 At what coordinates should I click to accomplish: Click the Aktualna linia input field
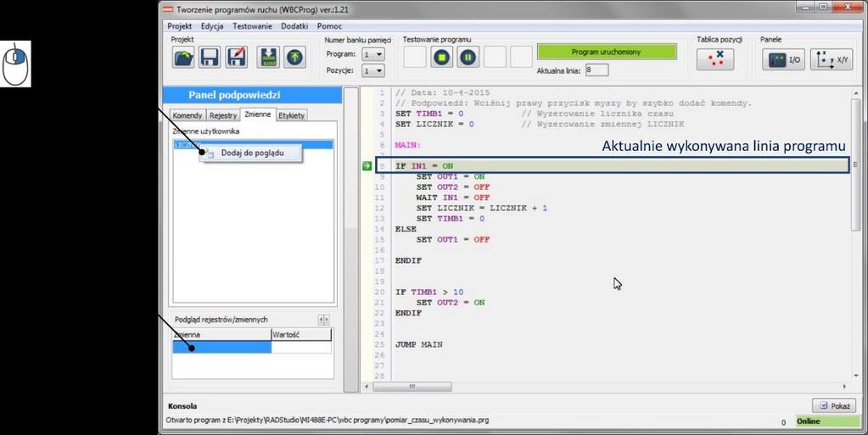[596, 70]
